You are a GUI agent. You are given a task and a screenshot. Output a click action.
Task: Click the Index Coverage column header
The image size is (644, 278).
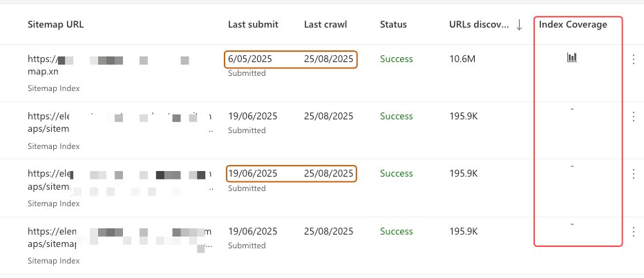pyautogui.click(x=573, y=25)
